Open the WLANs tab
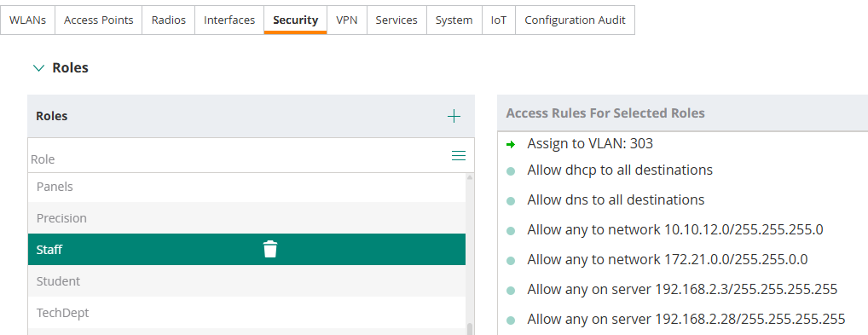Image resolution: width=868 pixels, height=335 pixels. [27, 20]
